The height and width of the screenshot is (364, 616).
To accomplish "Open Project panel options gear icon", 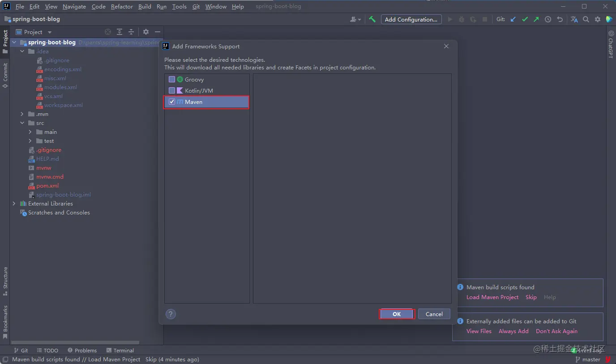I will click(x=146, y=32).
